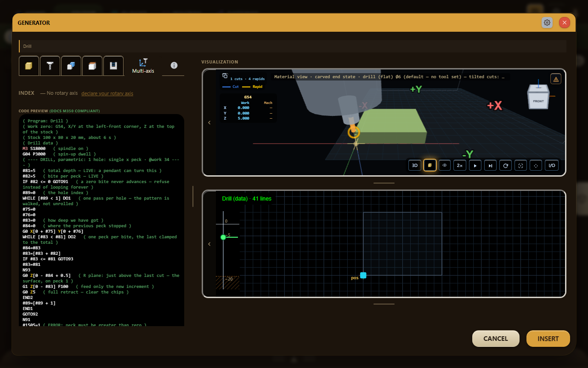This screenshot has height=368, width=588.
Task: Toggle eye visibility in visualization toolbar
Action: (x=445, y=165)
